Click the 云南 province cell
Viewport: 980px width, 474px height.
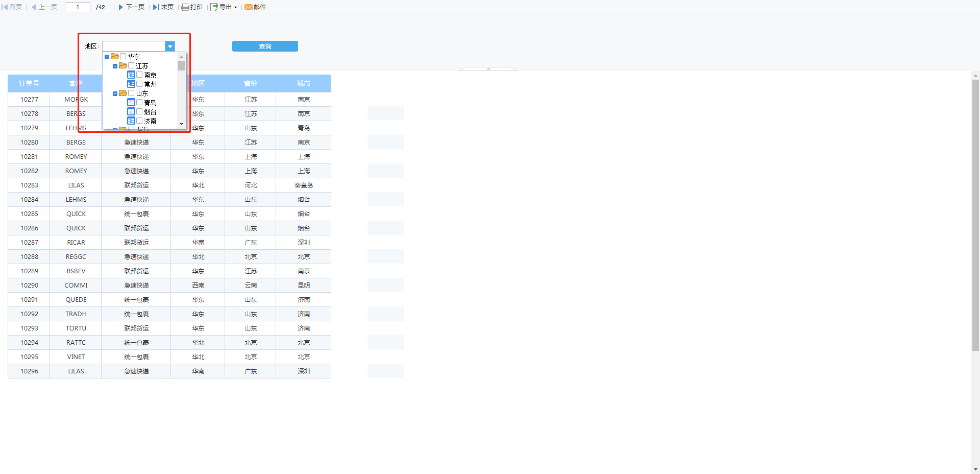pyautogui.click(x=251, y=286)
